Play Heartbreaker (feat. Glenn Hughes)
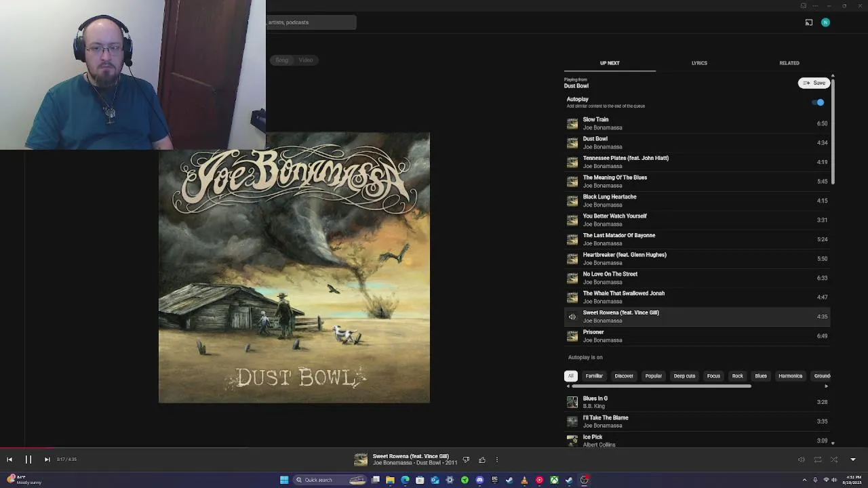Screen dimensions: 868x488 (x=697, y=258)
